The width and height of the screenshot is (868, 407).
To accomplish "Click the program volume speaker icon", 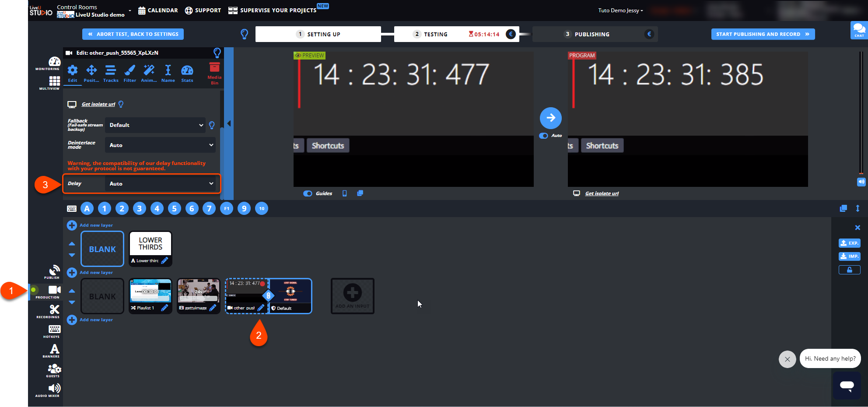I will [861, 182].
